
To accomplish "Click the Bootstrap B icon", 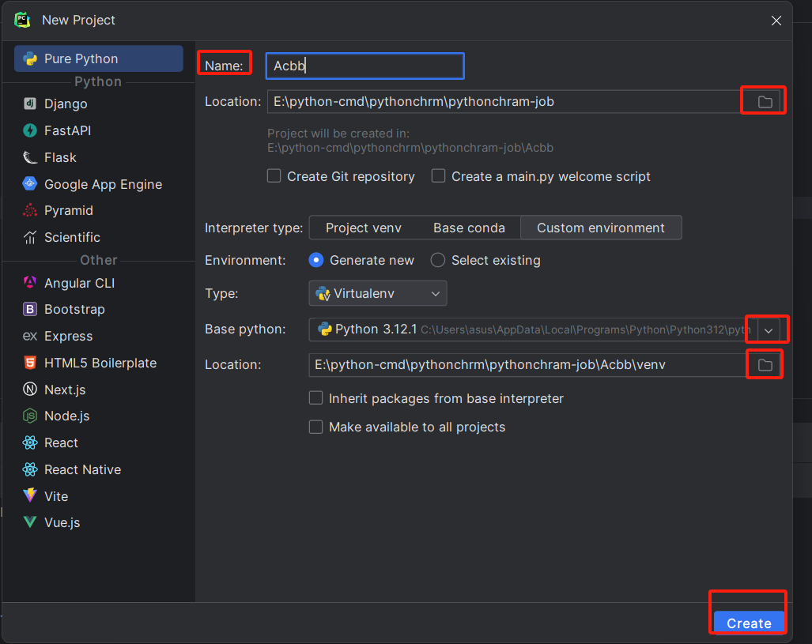I will coord(30,309).
